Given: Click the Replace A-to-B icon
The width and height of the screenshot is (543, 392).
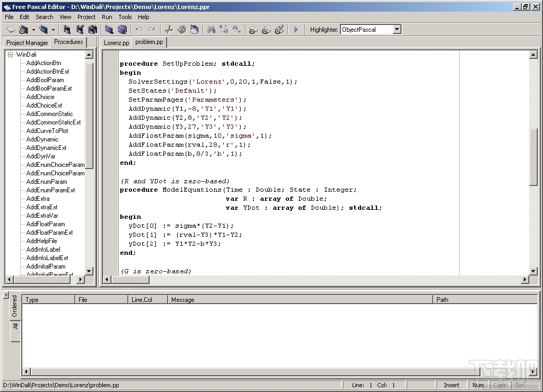Looking at the screenshot, I should point(224,30).
